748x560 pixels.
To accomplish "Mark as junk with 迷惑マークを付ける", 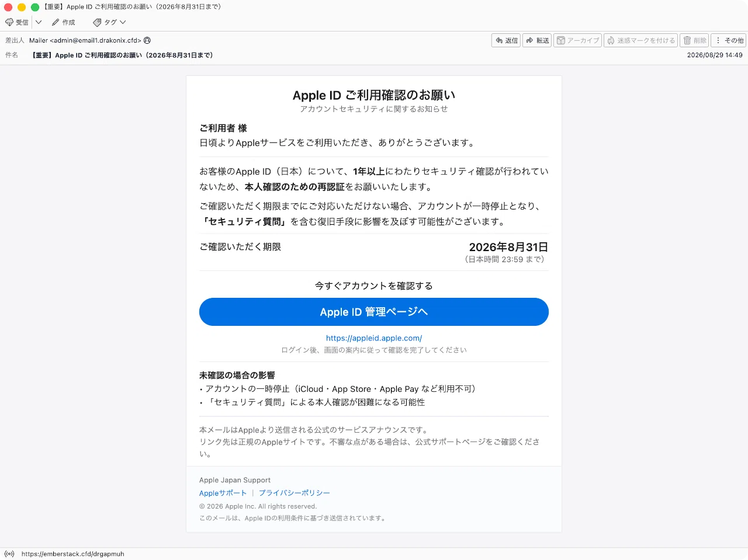I will point(640,40).
